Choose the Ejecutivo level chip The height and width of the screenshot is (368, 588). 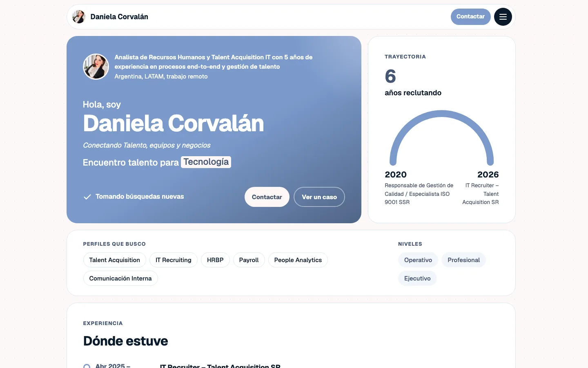click(x=417, y=278)
